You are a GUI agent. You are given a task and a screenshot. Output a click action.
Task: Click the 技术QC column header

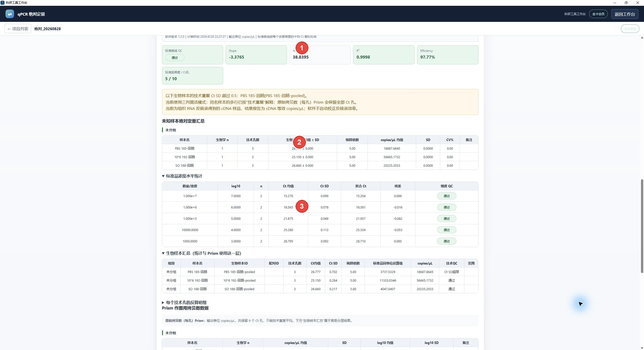click(x=452, y=263)
